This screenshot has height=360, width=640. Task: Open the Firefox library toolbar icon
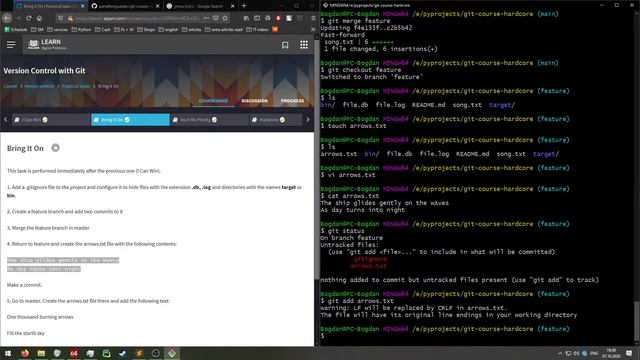point(246,18)
